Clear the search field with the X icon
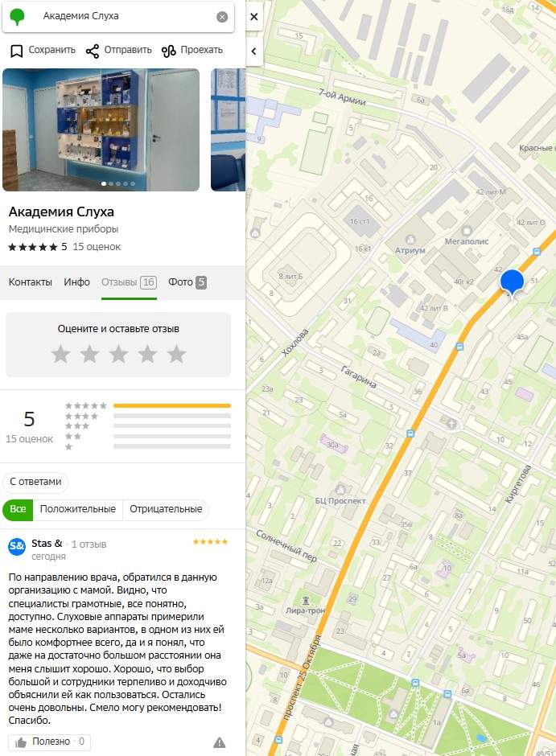Screen dimensions: 556x756 pos(222,17)
